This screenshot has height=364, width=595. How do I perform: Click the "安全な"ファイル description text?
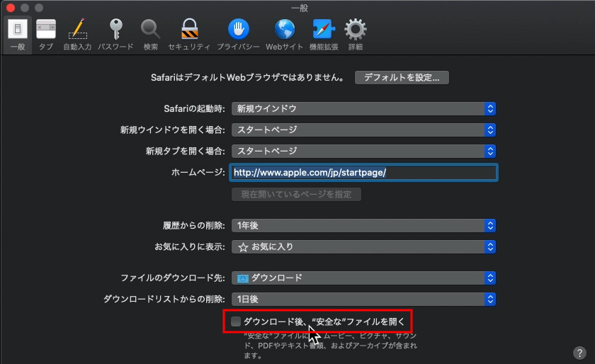[x=330, y=346]
